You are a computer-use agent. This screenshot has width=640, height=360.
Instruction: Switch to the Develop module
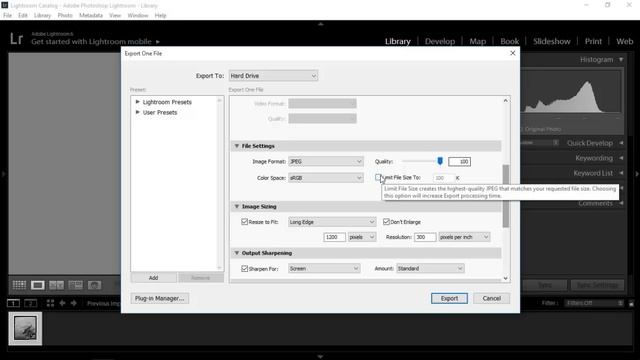[440, 41]
